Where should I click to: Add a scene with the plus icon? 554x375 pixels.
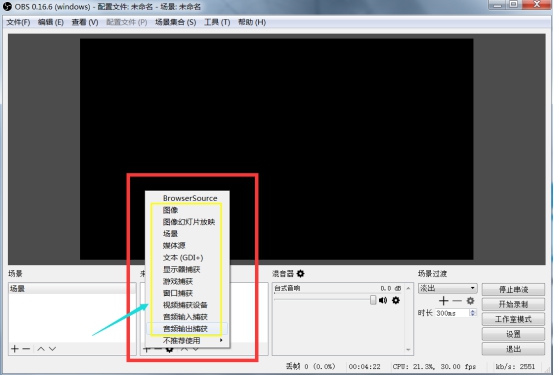pos(14,349)
